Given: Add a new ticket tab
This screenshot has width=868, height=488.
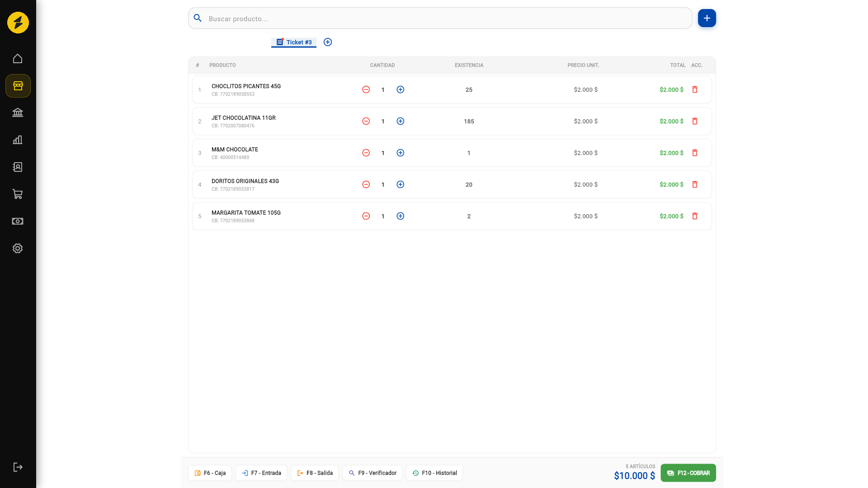Looking at the screenshot, I should coord(328,42).
